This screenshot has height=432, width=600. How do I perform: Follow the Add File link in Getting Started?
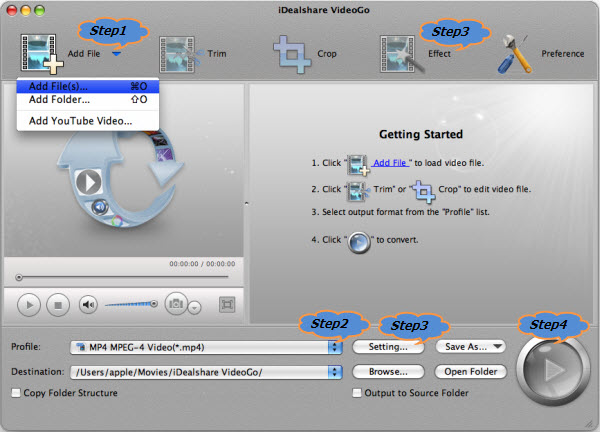click(390, 163)
